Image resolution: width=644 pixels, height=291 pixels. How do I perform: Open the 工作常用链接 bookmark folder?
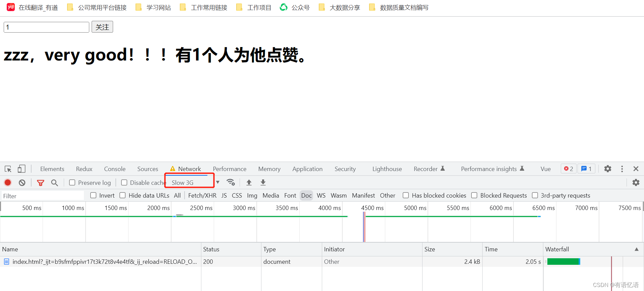tap(204, 7)
